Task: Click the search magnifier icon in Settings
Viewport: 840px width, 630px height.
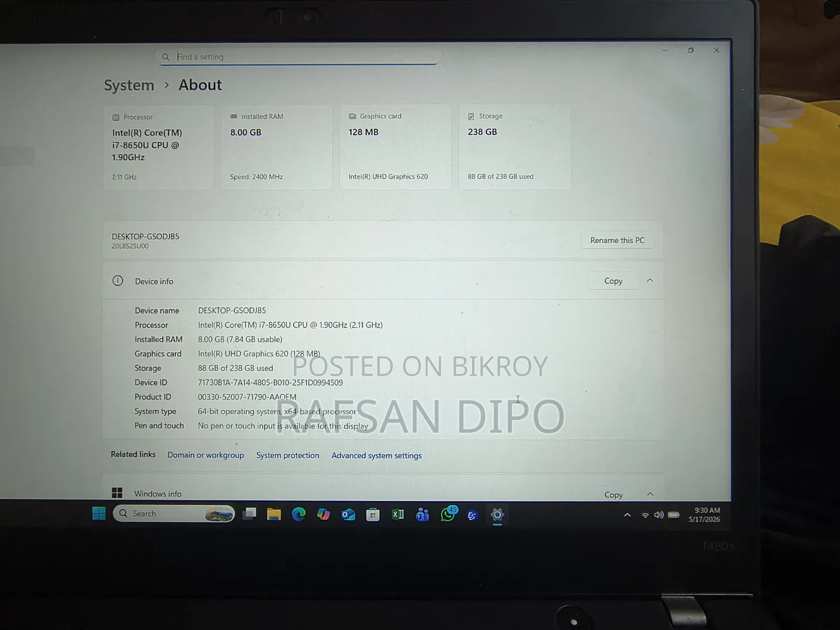Action: click(165, 57)
